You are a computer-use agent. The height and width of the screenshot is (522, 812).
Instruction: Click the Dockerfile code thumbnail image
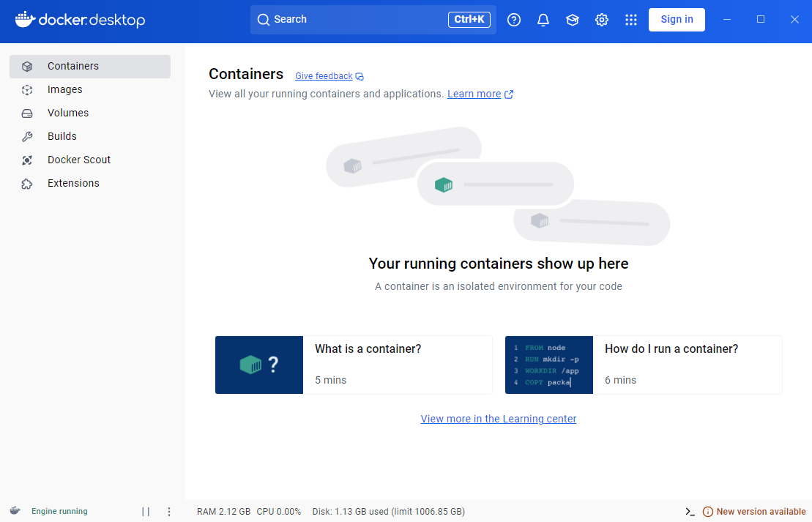pyautogui.click(x=549, y=365)
